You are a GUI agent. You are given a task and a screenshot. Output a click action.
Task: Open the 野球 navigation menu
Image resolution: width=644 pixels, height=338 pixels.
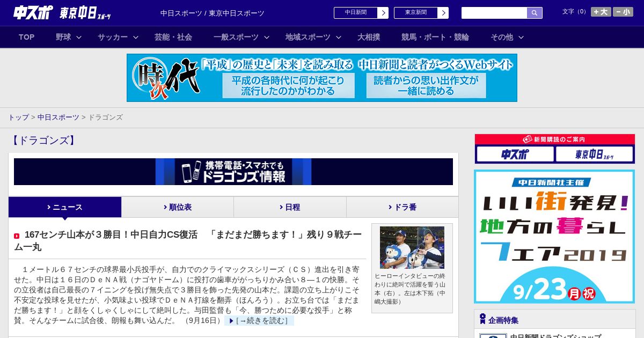[63, 37]
